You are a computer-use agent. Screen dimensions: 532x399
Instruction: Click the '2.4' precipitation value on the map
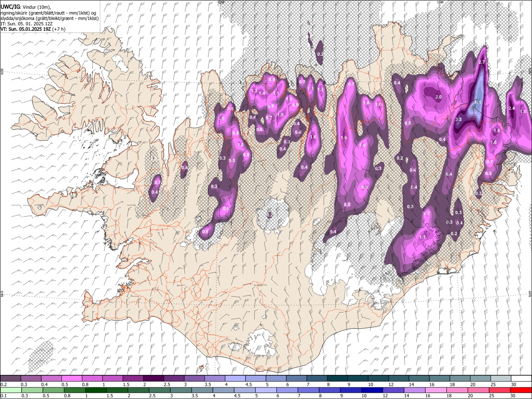point(512,108)
